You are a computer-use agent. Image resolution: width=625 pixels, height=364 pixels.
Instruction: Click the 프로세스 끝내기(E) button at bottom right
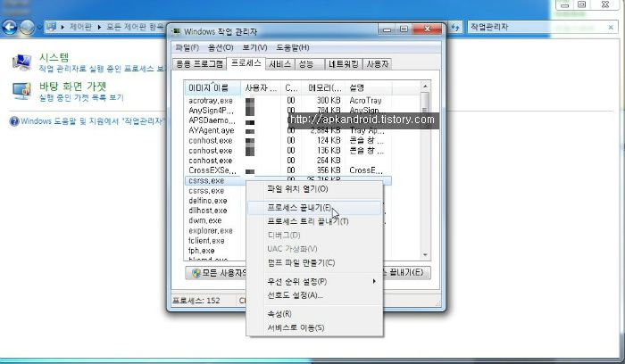coord(406,273)
